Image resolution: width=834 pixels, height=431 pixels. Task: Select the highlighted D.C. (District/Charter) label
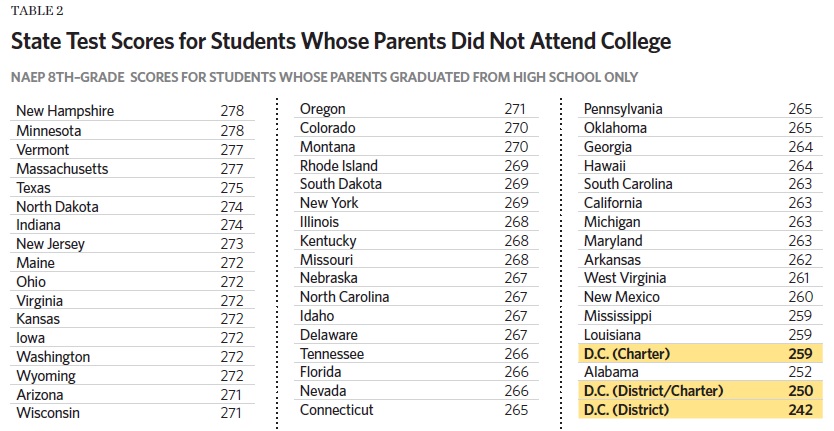click(x=653, y=390)
